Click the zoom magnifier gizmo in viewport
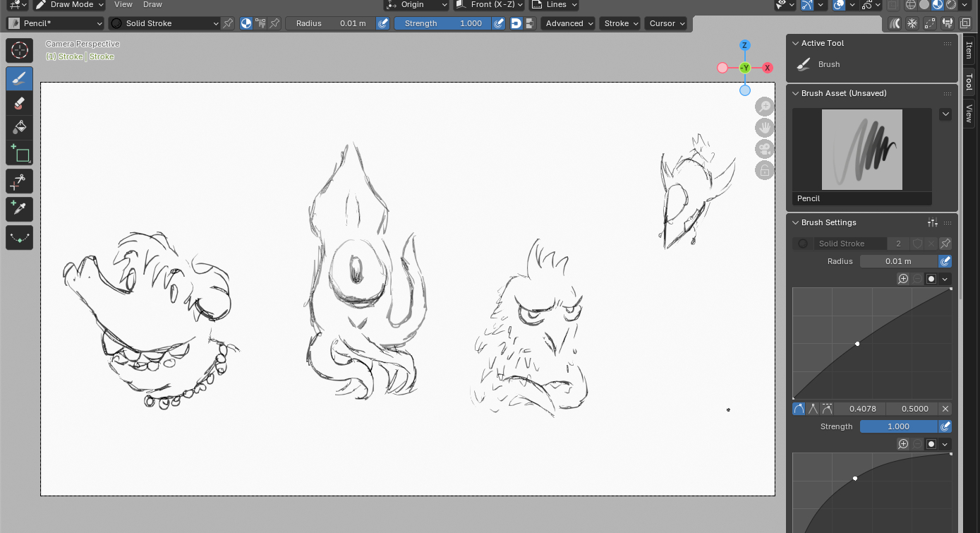The height and width of the screenshot is (533, 980). click(765, 107)
